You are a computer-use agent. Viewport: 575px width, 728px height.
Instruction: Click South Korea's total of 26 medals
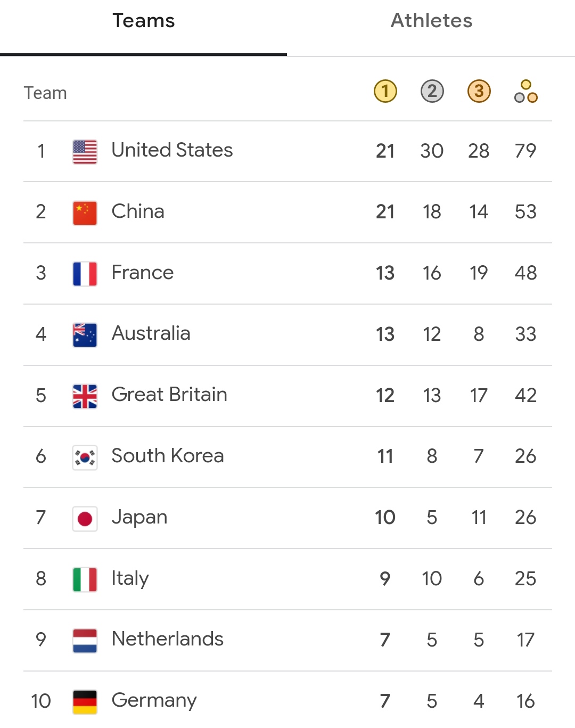point(525,456)
